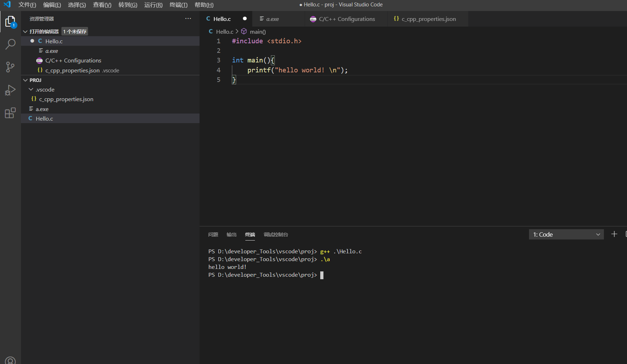This screenshot has height=364, width=627.
Task: Collapse the 打开的编辑器 section
Action: 25,32
